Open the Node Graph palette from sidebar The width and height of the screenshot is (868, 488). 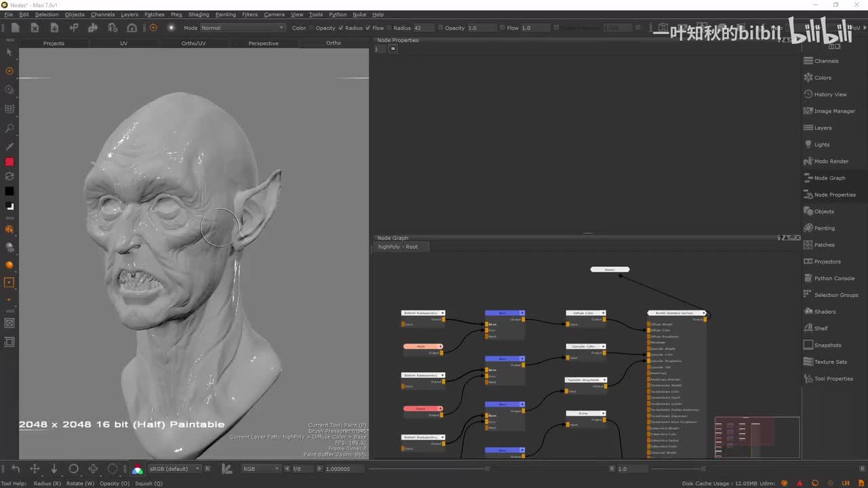click(x=829, y=178)
